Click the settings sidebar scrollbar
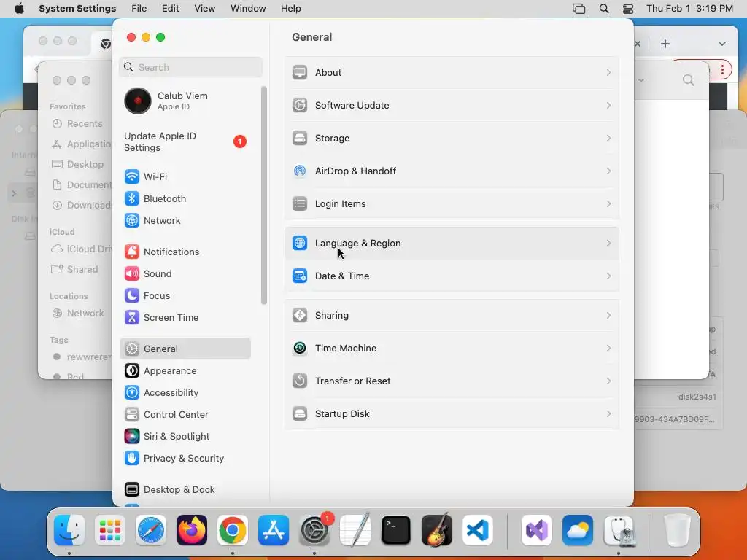 [264, 195]
